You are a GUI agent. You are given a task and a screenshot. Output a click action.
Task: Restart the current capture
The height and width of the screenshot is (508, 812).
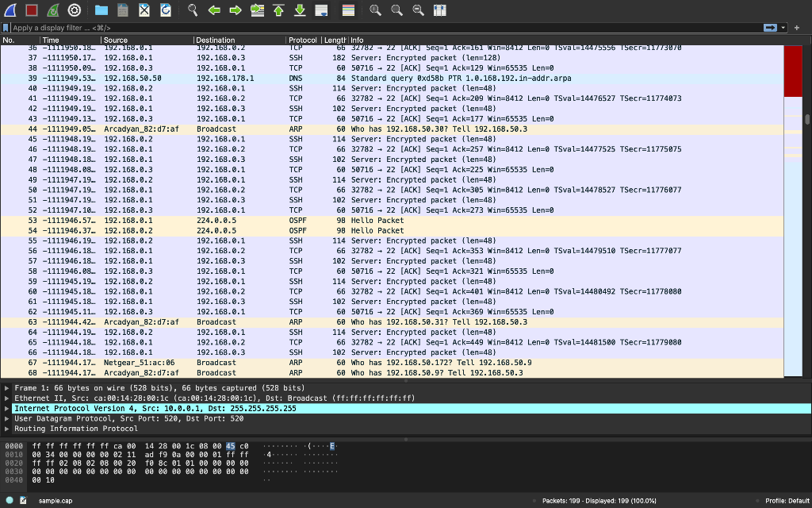coord(53,10)
